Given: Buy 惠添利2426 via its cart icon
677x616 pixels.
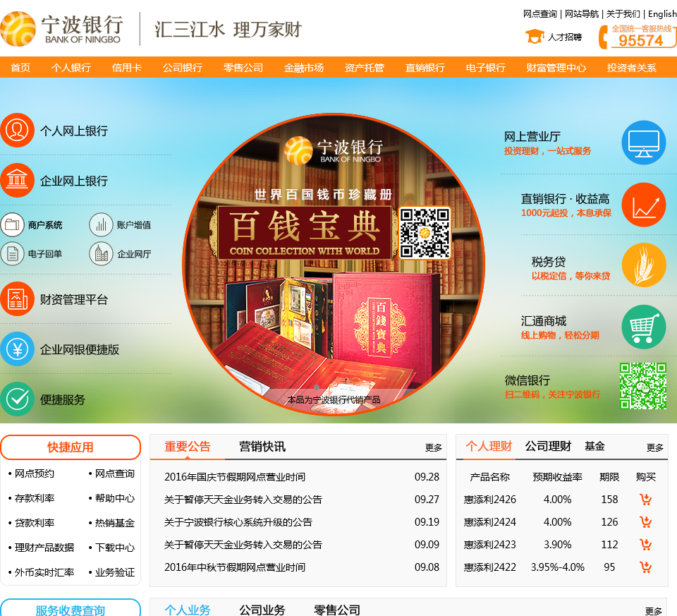Looking at the screenshot, I should click(x=645, y=500).
